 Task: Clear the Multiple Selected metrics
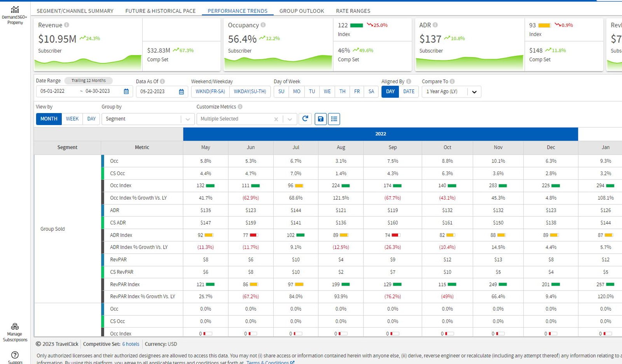[x=276, y=119]
